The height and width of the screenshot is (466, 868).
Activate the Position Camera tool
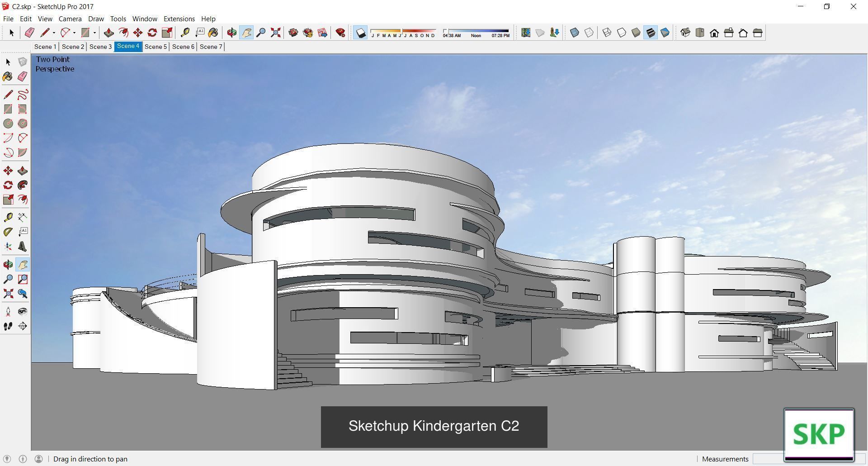coord(8,311)
